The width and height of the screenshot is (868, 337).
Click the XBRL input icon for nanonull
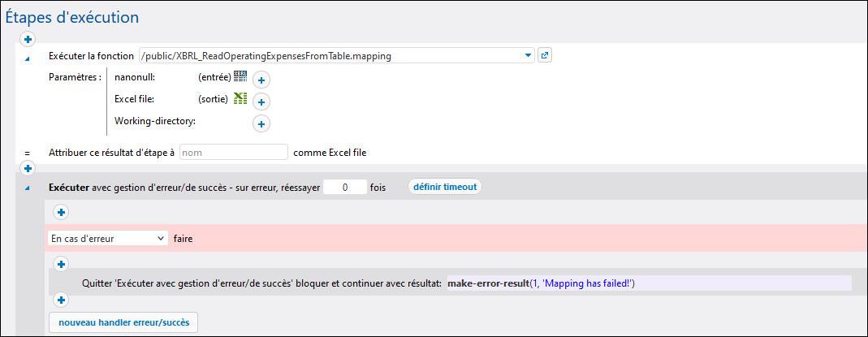pyautogui.click(x=240, y=76)
